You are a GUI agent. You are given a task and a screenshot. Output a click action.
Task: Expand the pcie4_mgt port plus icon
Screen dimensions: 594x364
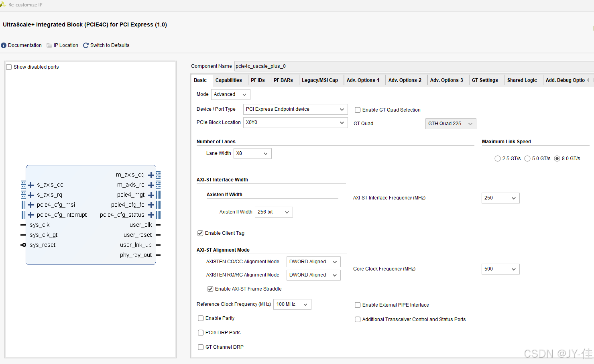[151, 195]
